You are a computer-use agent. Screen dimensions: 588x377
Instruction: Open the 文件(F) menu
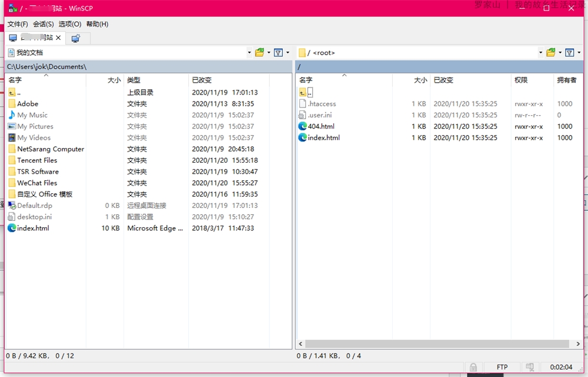point(18,24)
